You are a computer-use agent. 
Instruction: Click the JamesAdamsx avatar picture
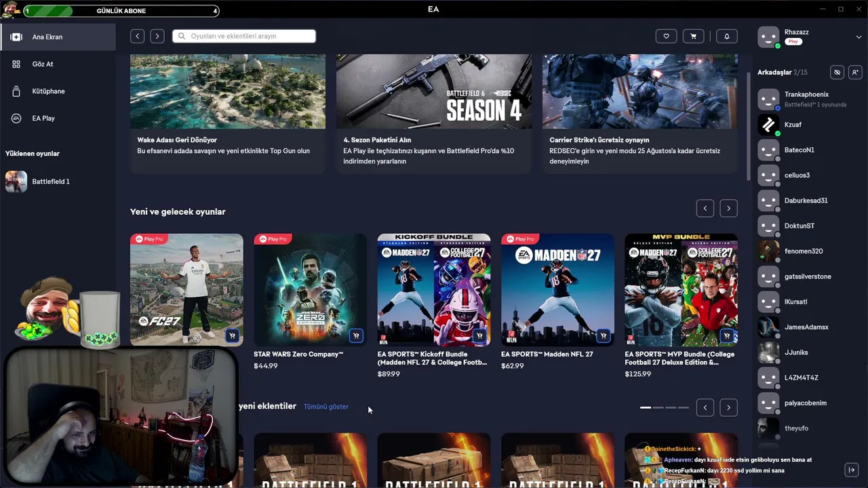click(768, 327)
